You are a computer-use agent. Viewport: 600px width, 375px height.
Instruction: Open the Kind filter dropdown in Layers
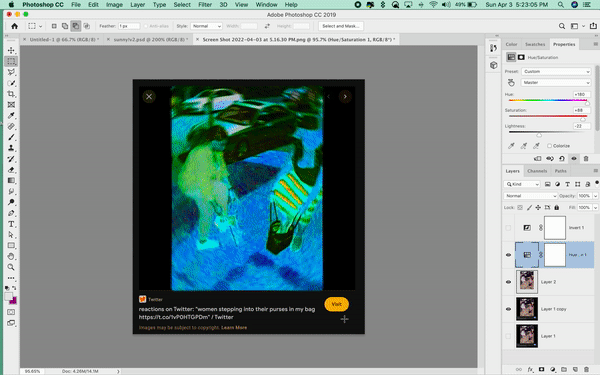(522, 184)
